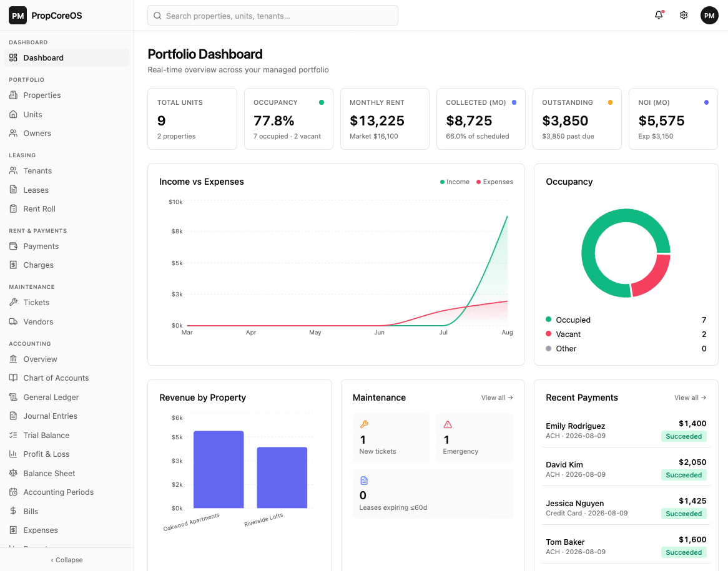Click the Oakwood Apartments revenue bar
Image resolution: width=728 pixels, height=571 pixels.
pyautogui.click(x=219, y=469)
